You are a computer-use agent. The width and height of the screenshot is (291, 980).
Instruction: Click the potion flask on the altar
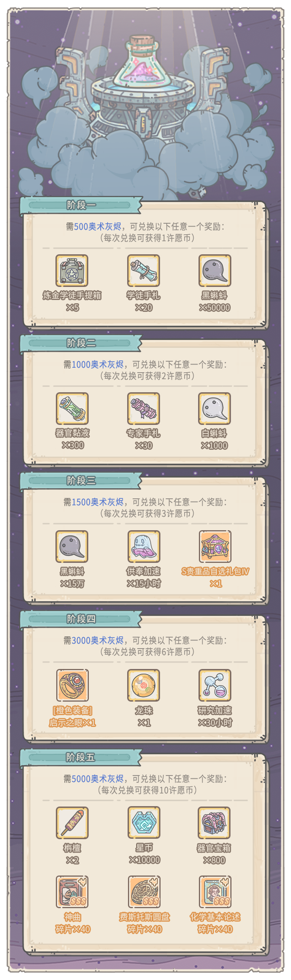(143, 61)
